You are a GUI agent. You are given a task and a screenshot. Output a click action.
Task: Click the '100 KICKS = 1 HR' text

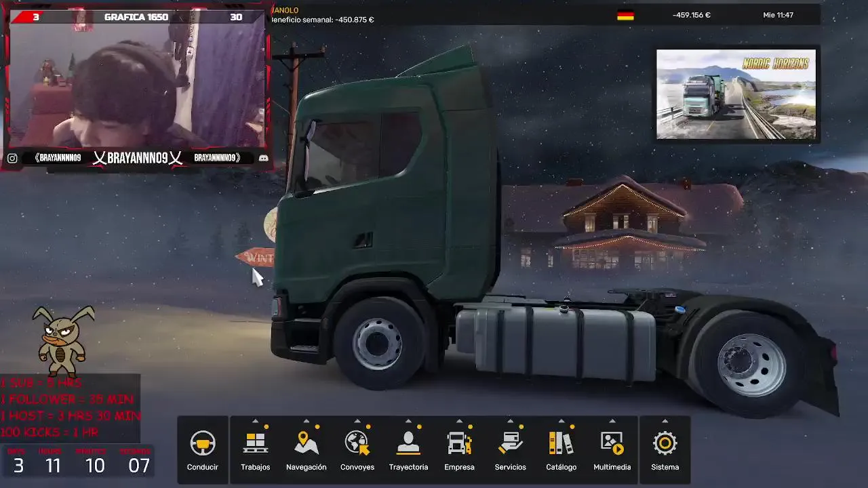50,432
